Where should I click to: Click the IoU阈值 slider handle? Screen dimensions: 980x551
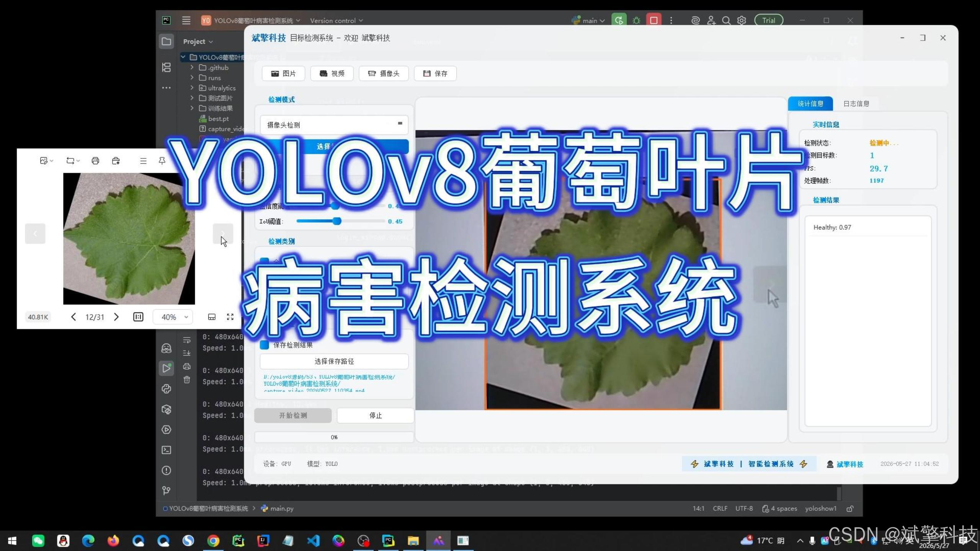click(336, 221)
